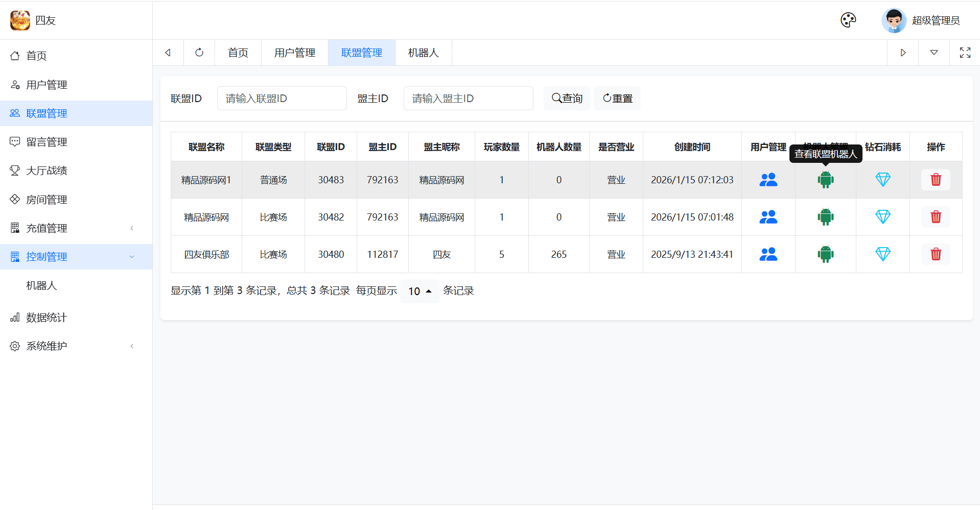Change the per-page record count from 10
Image resolution: width=980 pixels, height=510 pixels.
pos(419,290)
